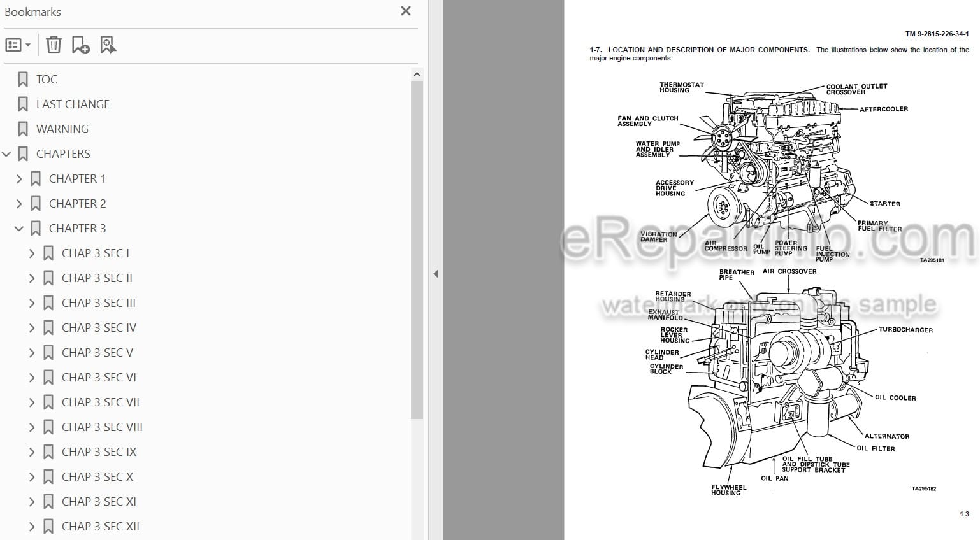Open CHAP 3 SEC I bookmark
The width and height of the screenshot is (980, 540).
96,253
